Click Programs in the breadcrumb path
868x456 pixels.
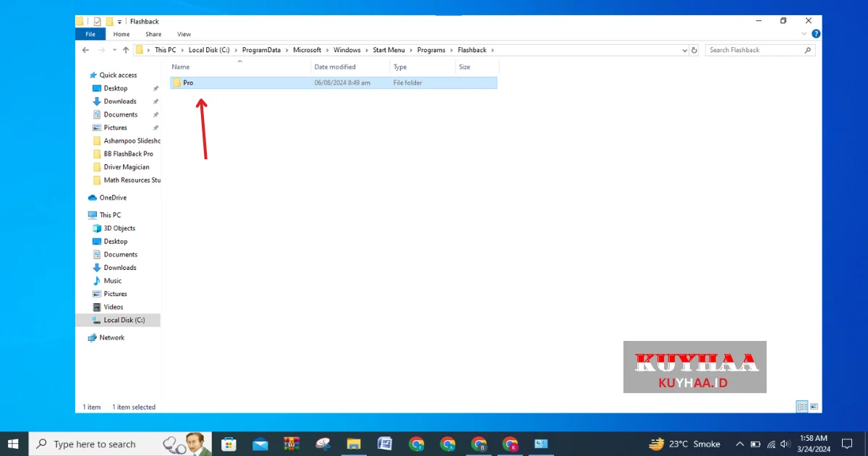coord(431,50)
